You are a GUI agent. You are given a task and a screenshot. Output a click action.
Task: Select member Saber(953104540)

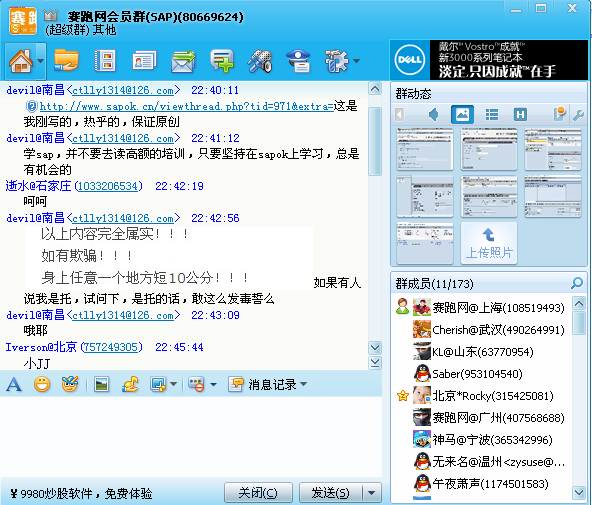pyautogui.click(x=481, y=374)
